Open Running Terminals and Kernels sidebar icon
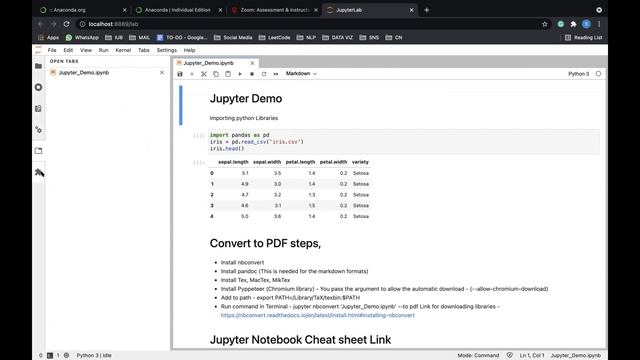 (38, 87)
